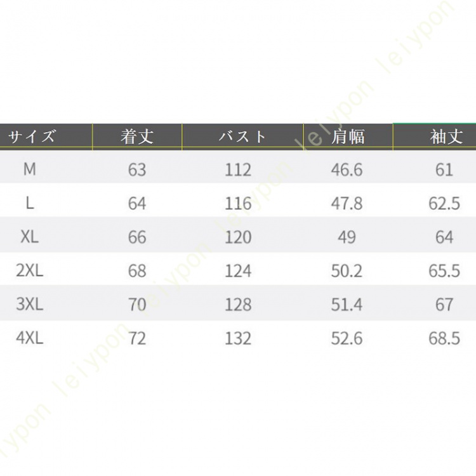Click the サイズ column header

click(x=32, y=136)
